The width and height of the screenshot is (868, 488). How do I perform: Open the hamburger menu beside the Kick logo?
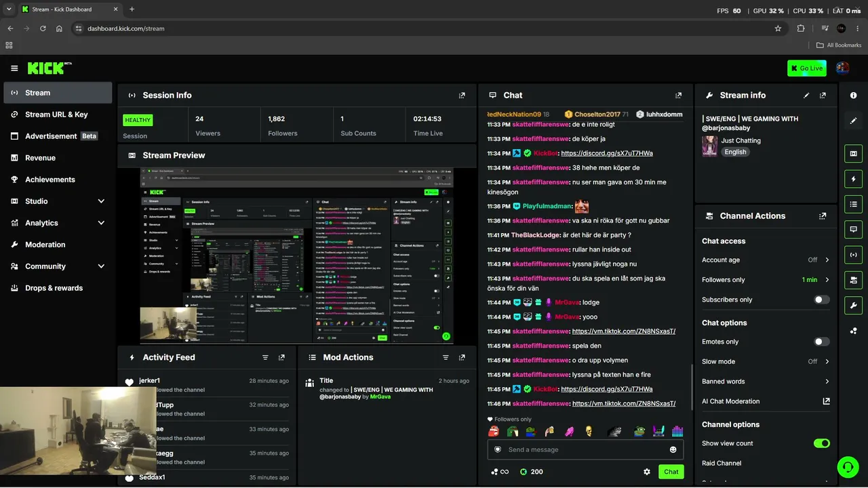click(14, 68)
